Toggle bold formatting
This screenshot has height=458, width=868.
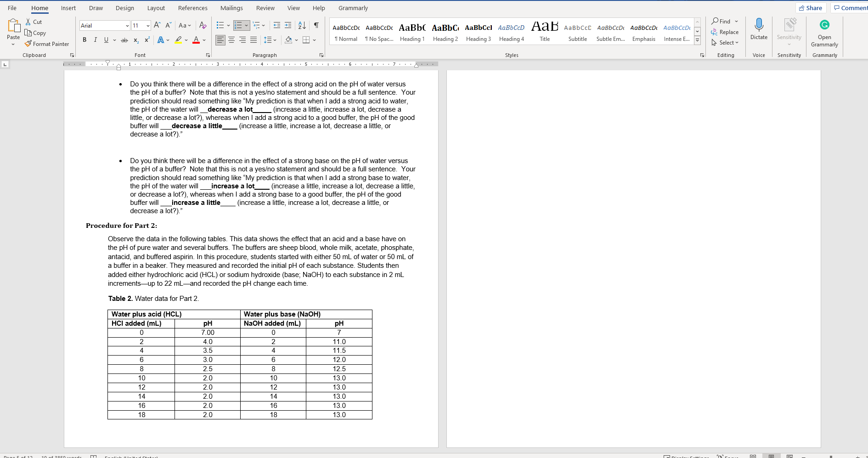(84, 40)
